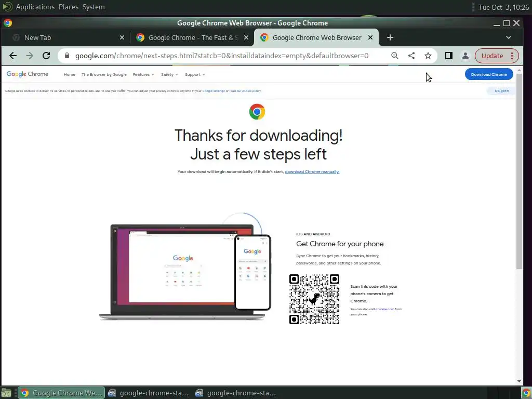Open the profile avatar menu
The height and width of the screenshot is (399, 532).
click(465, 56)
